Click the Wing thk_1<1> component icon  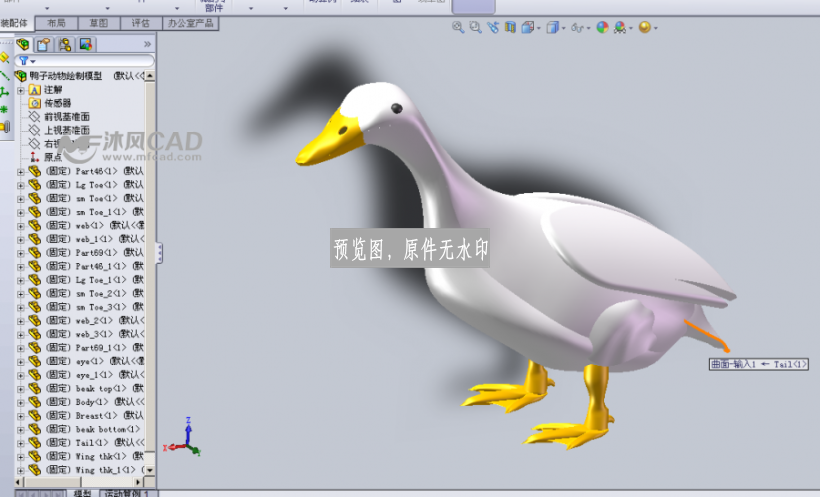coord(35,470)
